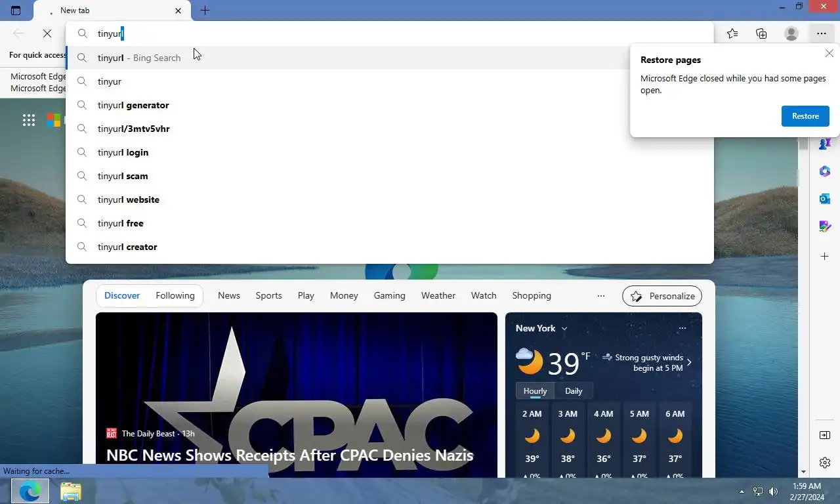Select the Daily forecast tab

tap(574, 390)
